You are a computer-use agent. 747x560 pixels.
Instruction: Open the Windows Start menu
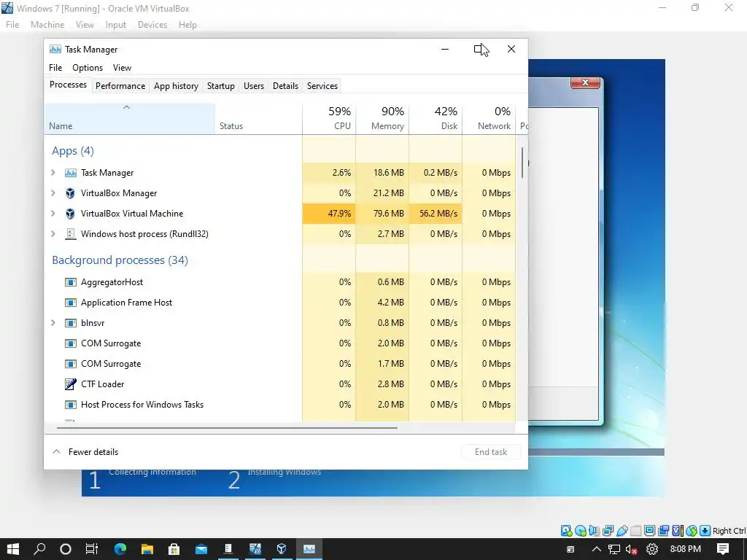pyautogui.click(x=13, y=549)
